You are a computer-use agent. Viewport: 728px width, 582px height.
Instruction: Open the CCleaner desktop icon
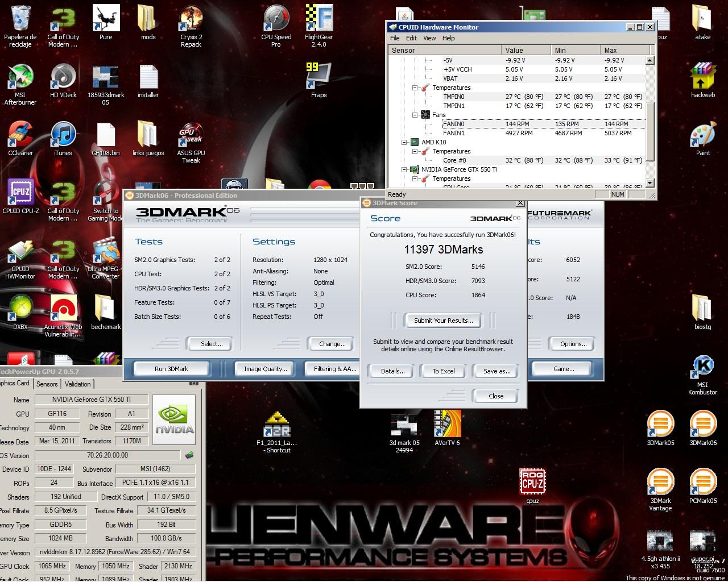tap(20, 139)
